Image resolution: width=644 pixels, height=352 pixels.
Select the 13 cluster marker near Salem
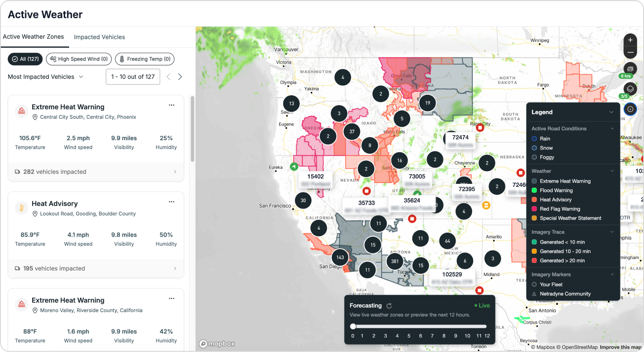click(x=292, y=103)
